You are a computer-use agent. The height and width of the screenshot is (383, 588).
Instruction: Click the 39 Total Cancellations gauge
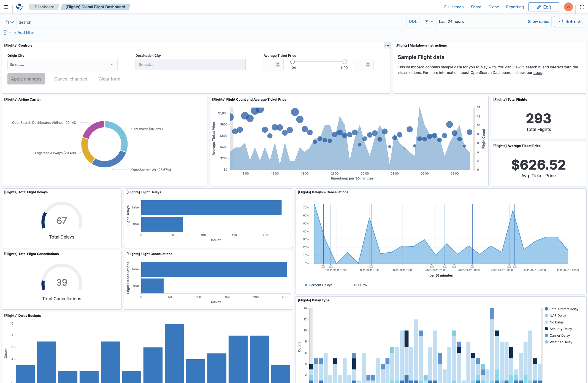point(62,282)
